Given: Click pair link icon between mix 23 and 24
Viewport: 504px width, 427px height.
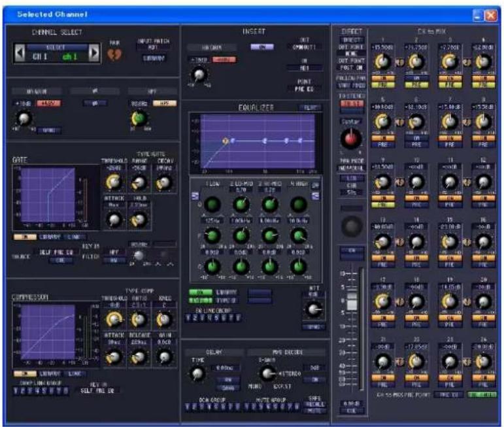Looking at the screenshot, I should (467, 362).
